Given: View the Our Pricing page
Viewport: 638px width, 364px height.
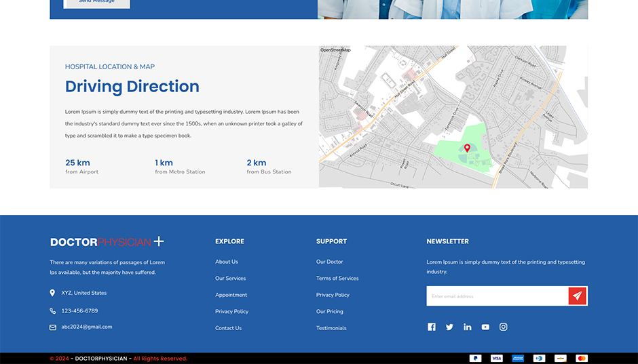Looking at the screenshot, I should pos(329,312).
